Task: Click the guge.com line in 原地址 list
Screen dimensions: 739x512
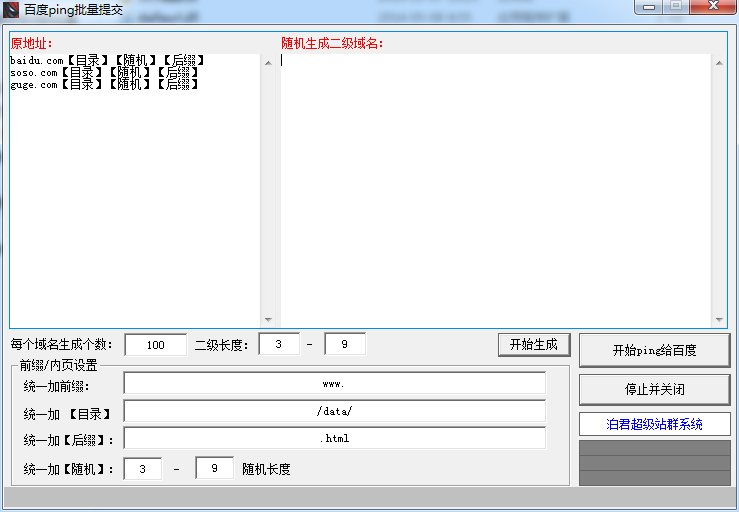Action: [x=104, y=84]
